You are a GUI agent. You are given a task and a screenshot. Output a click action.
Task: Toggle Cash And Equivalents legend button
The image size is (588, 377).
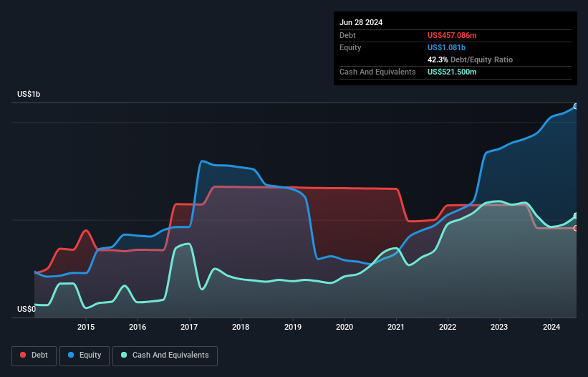(165, 355)
